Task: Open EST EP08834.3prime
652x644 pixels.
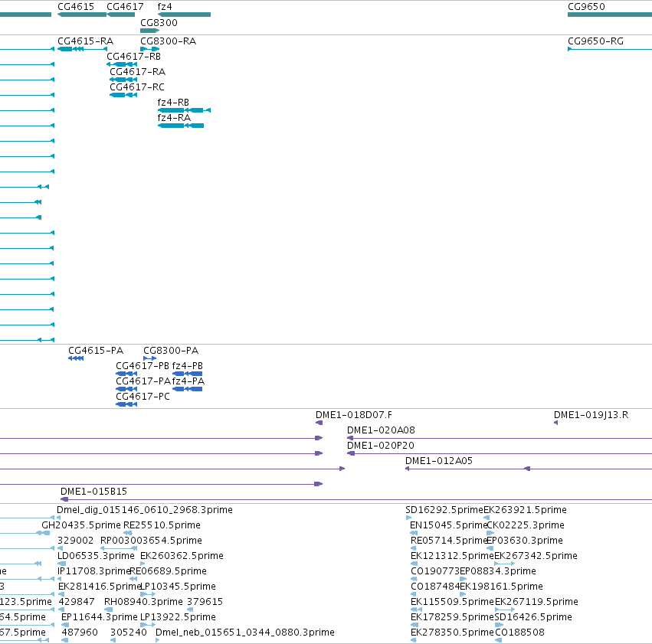Action: pos(498,571)
